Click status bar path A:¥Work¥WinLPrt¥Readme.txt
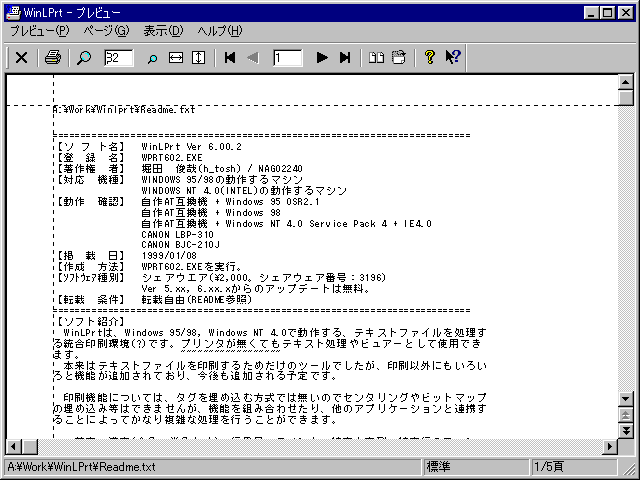The height and width of the screenshot is (480, 640). tap(82, 467)
